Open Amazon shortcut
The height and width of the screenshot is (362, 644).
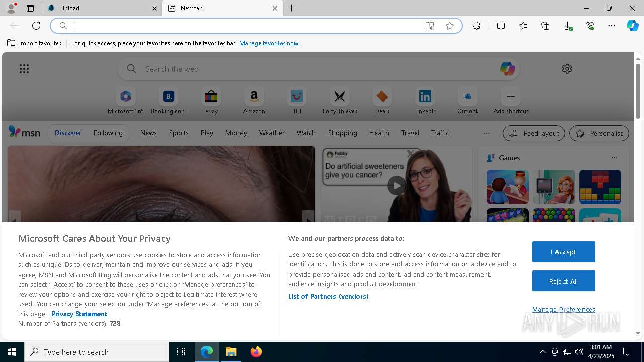pyautogui.click(x=254, y=101)
